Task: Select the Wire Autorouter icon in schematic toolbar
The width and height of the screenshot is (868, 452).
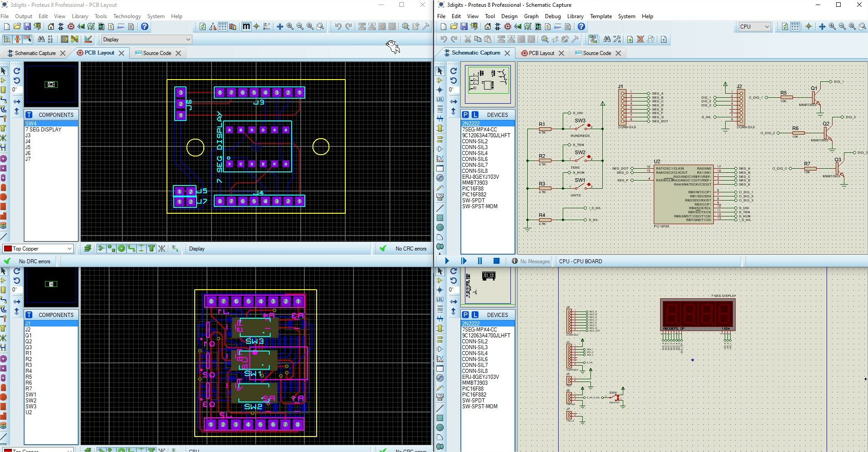Action: (x=593, y=40)
